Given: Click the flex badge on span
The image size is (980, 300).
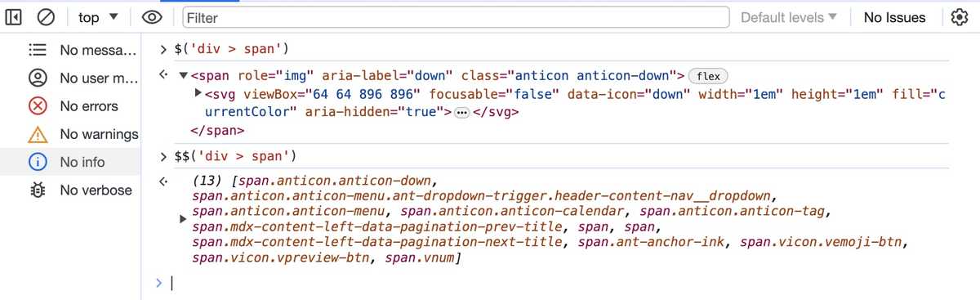Looking at the screenshot, I should 708,76.
